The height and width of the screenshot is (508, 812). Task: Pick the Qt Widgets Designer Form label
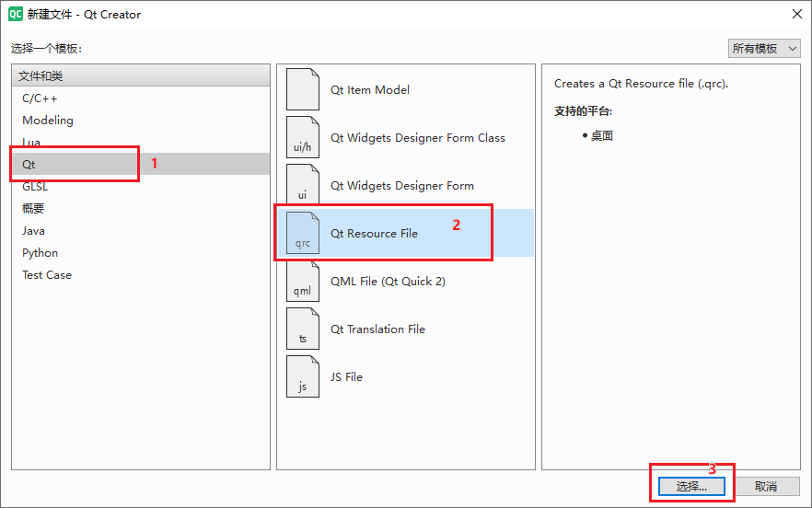(401, 185)
